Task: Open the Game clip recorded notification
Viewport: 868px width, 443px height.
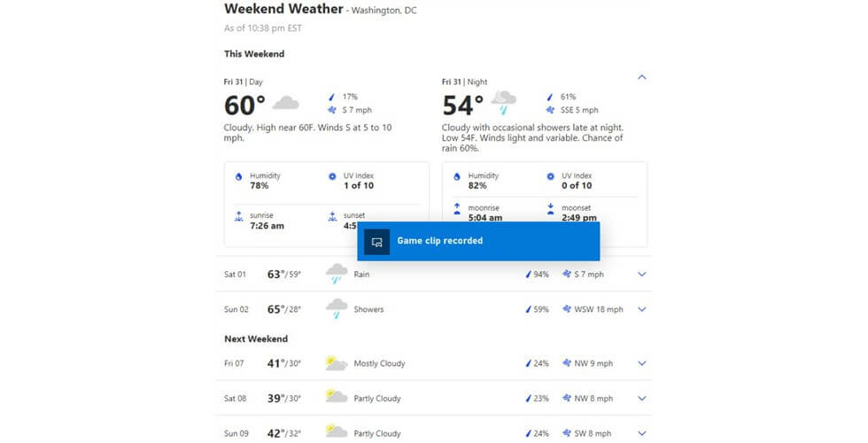Action: [x=478, y=241]
